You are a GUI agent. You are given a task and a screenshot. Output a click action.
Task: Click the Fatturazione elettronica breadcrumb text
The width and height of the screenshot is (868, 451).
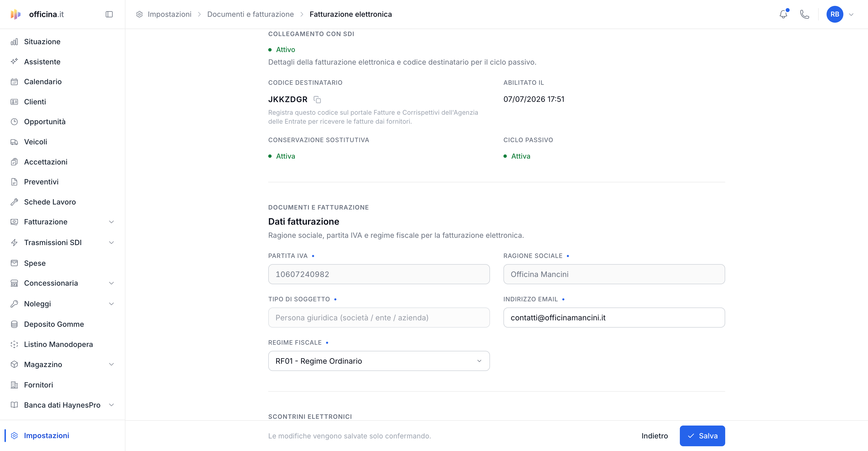coord(351,14)
